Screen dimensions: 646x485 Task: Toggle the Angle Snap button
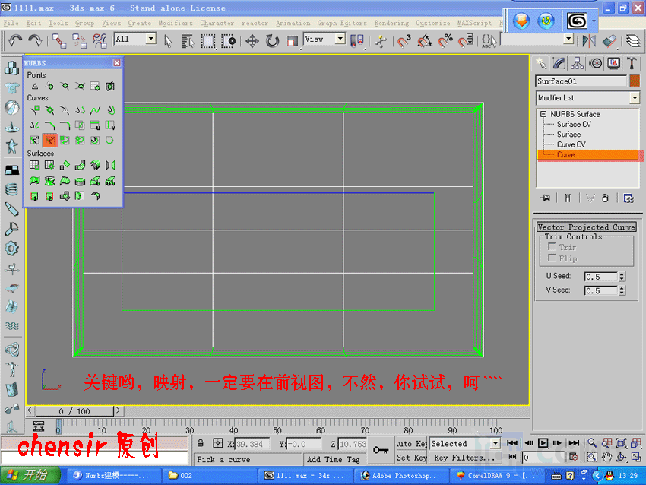(x=424, y=41)
